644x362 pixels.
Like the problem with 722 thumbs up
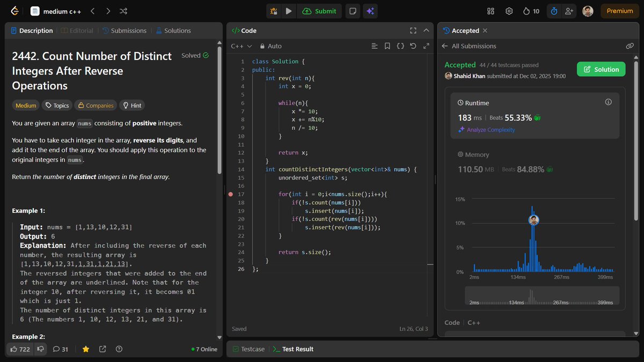[x=20, y=349]
